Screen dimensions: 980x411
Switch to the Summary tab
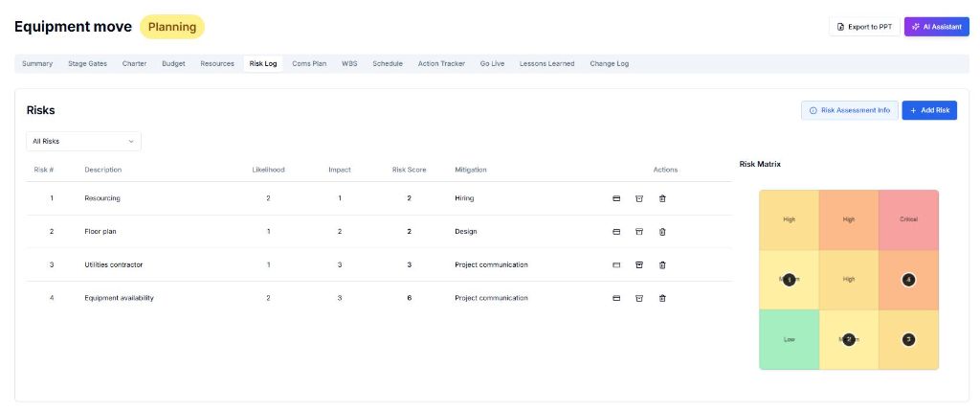[x=37, y=64]
